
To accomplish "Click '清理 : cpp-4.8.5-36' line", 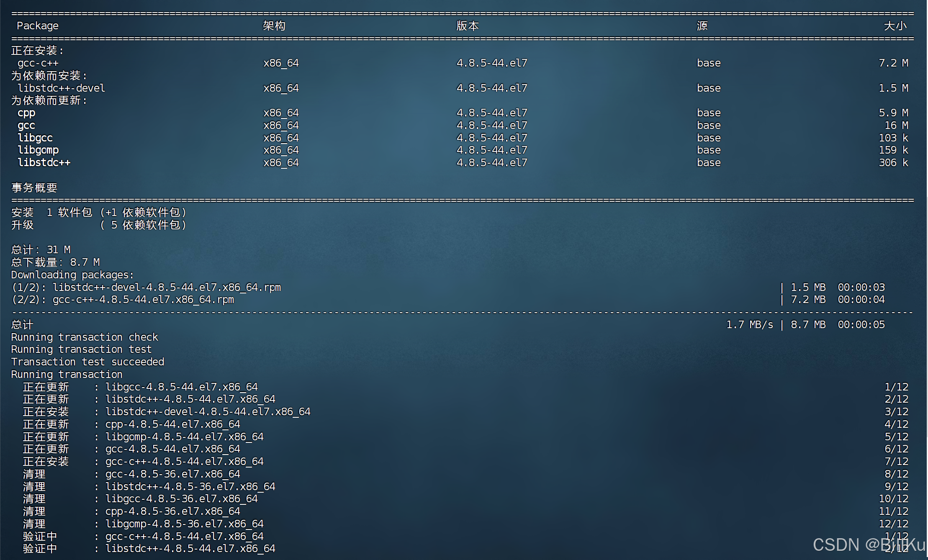I will tap(131, 511).
